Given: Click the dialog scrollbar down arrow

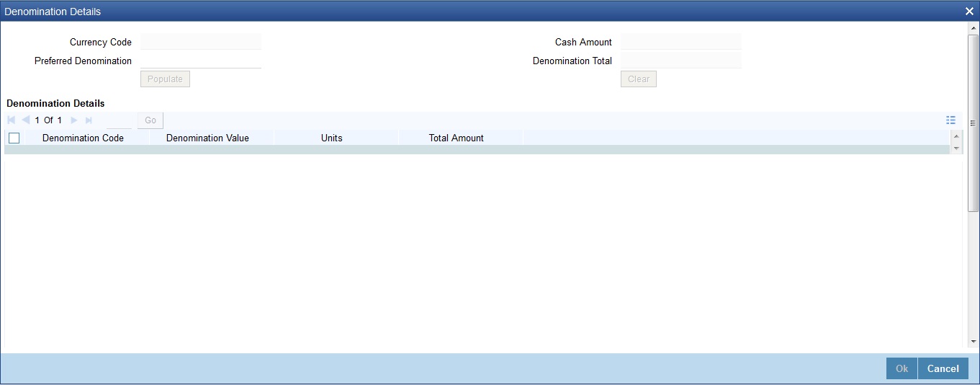Looking at the screenshot, I should click(x=974, y=342).
